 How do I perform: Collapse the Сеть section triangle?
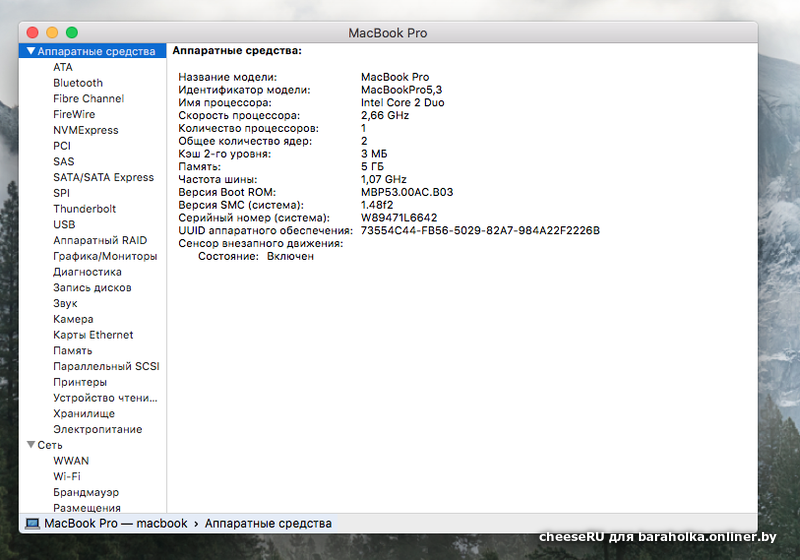click(31, 445)
